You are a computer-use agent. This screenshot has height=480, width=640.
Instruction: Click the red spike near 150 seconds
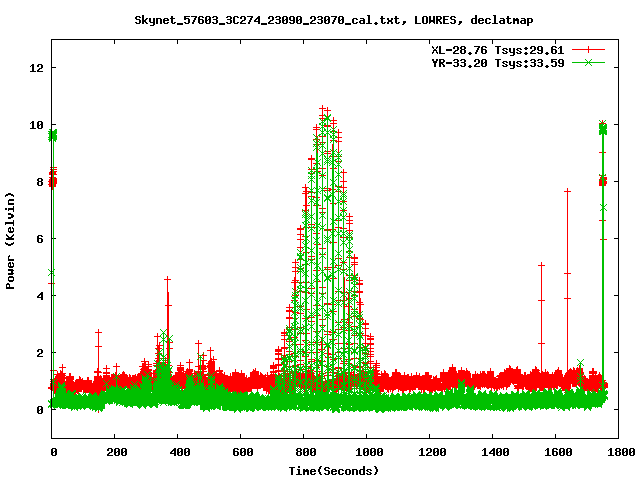(x=98, y=351)
